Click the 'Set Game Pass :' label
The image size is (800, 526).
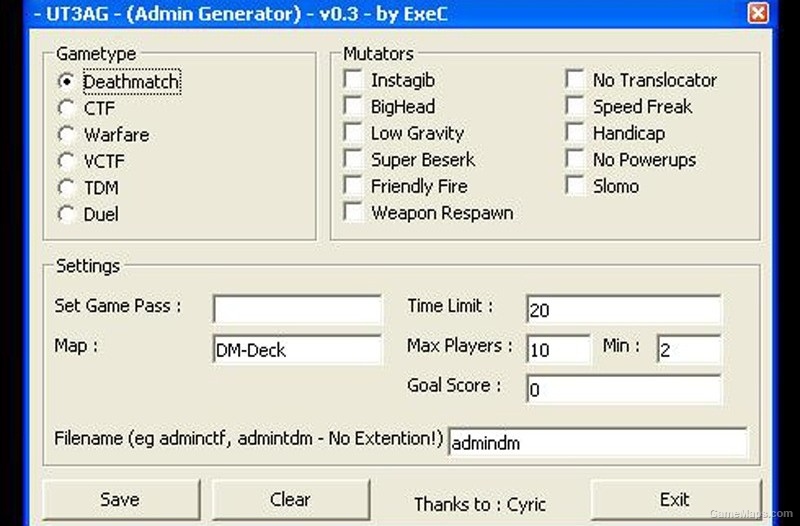pyautogui.click(x=118, y=306)
